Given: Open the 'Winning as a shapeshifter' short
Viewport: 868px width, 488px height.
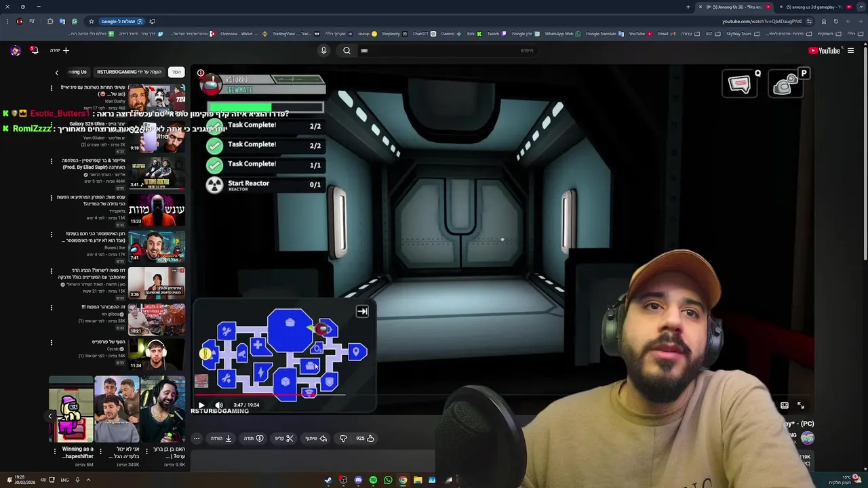Looking at the screenshot, I should 71,409.
